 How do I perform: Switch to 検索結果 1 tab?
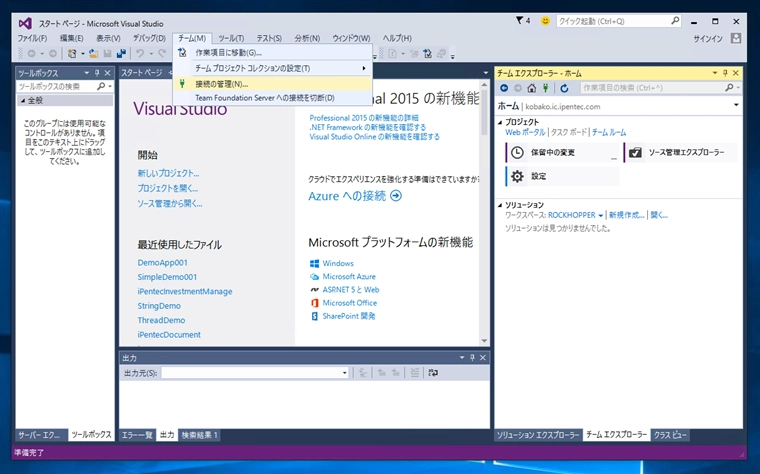point(200,435)
